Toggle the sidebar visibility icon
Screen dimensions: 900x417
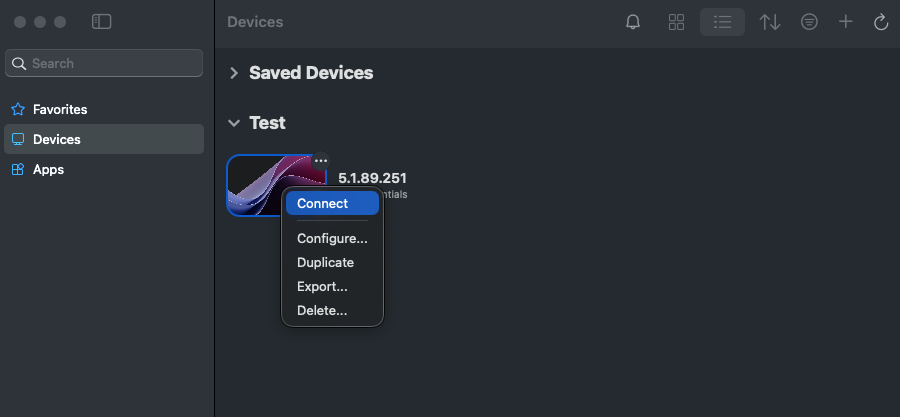101,21
